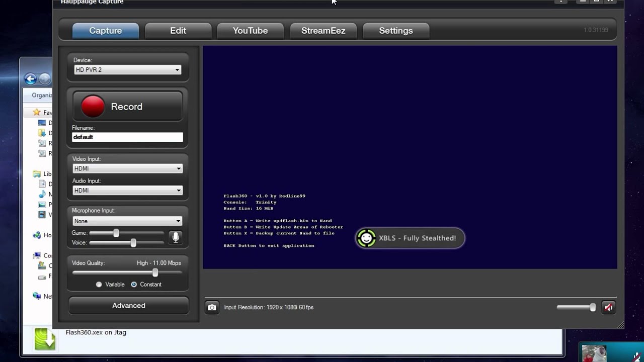Viewport: 644px width, 362px height.
Task: Click the Voice volume slider handle
Action: click(133, 243)
